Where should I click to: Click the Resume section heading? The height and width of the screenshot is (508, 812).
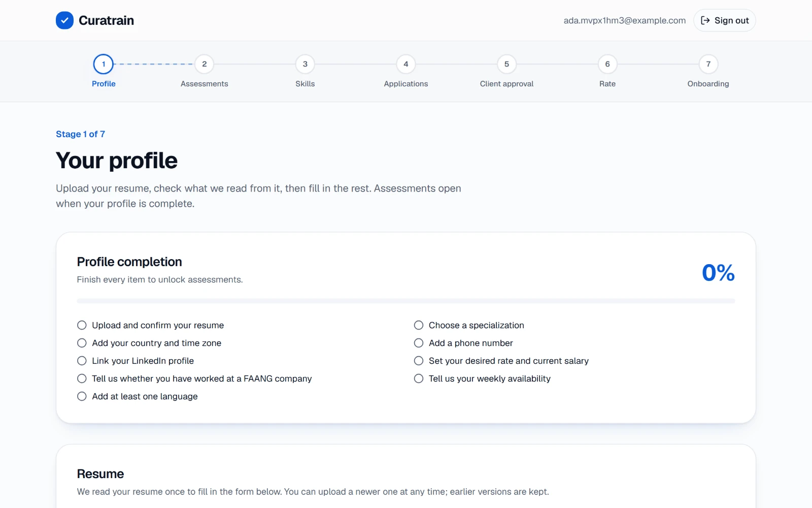click(100, 474)
